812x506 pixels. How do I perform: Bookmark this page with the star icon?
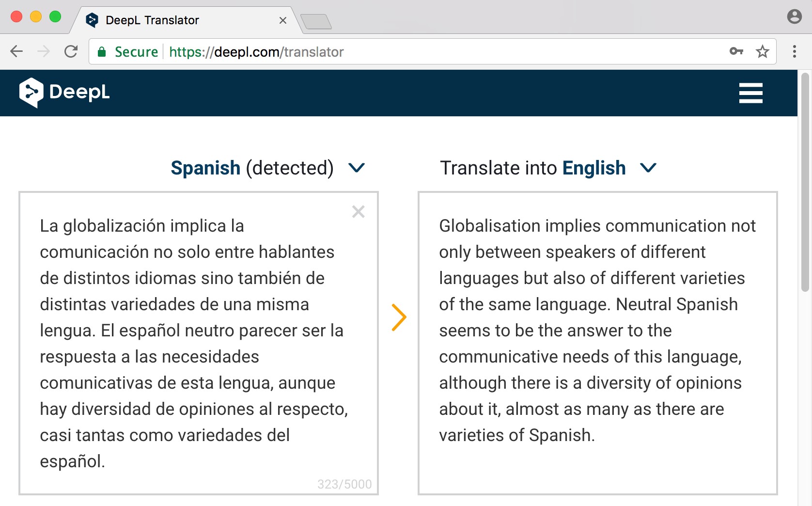(762, 51)
